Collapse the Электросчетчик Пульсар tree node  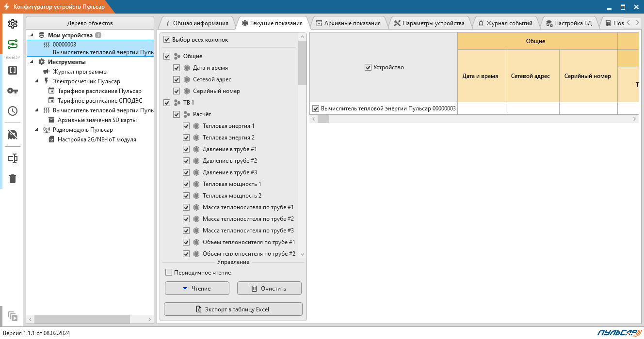click(x=37, y=81)
